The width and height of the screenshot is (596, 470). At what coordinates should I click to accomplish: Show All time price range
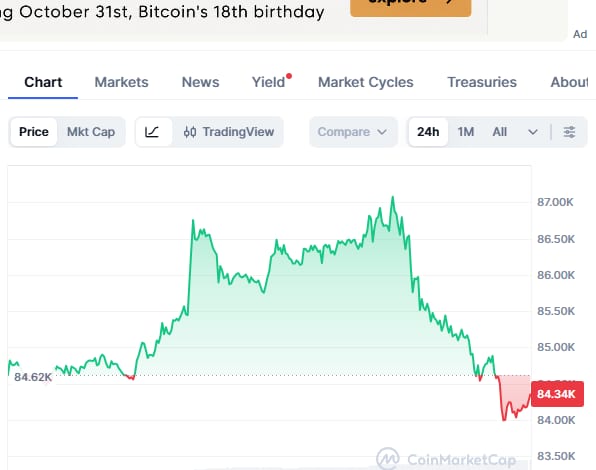click(x=499, y=132)
